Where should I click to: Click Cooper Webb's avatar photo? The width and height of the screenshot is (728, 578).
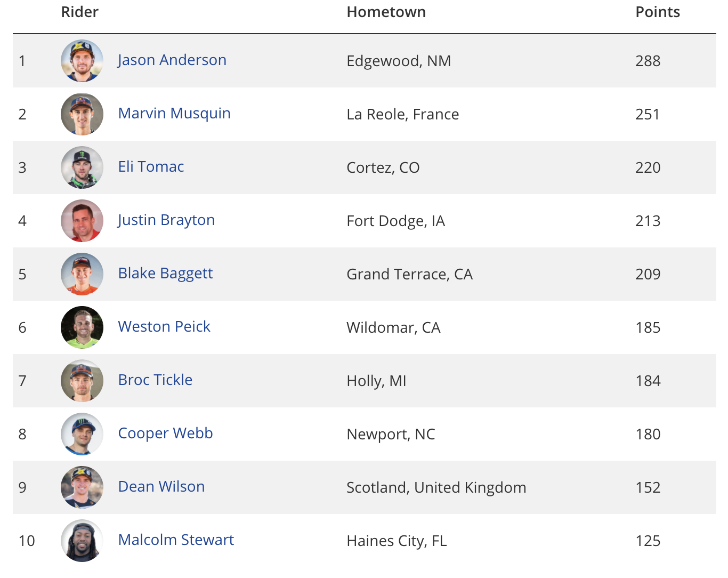(x=82, y=434)
